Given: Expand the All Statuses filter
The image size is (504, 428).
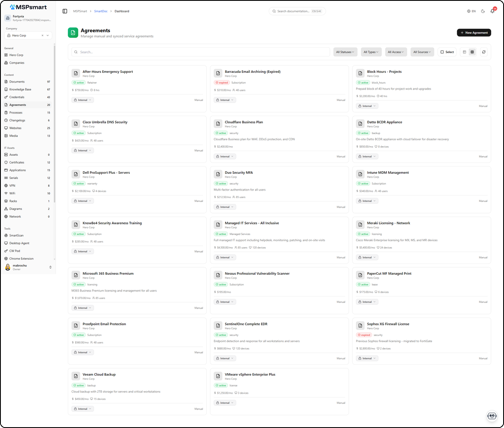Looking at the screenshot, I should pyautogui.click(x=345, y=52).
